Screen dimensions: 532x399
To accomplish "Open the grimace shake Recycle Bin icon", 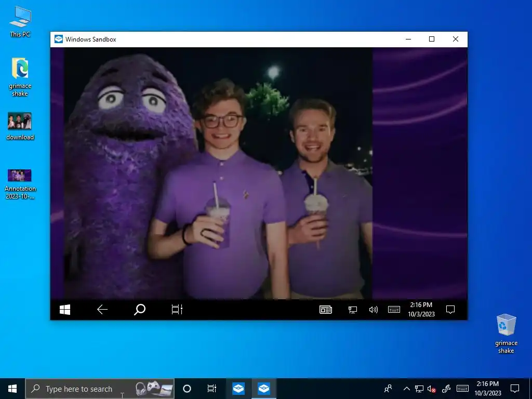I will [506, 333].
